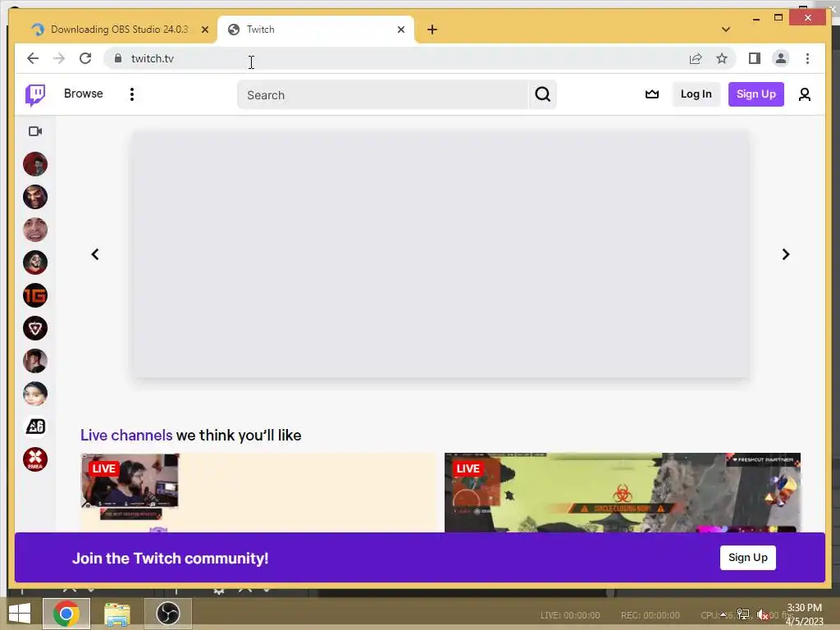Open File Explorer from the taskbar
Image resolution: width=840 pixels, height=630 pixels.
pyautogui.click(x=116, y=614)
